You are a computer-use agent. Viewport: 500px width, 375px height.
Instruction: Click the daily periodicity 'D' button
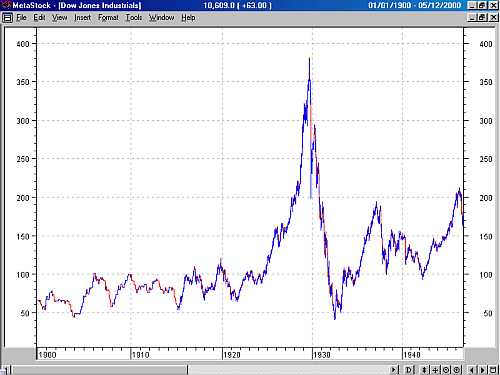pos(409,370)
